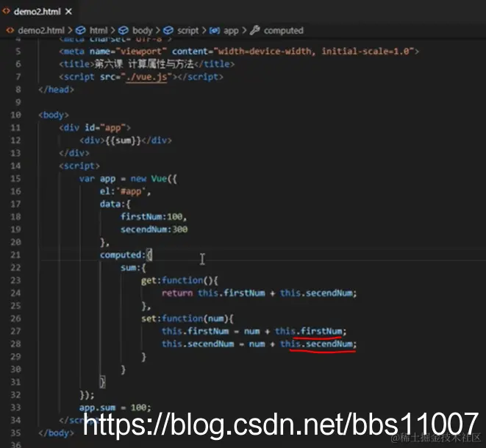Click line number 10 in the gutter
486x448 pixels.
15,115
